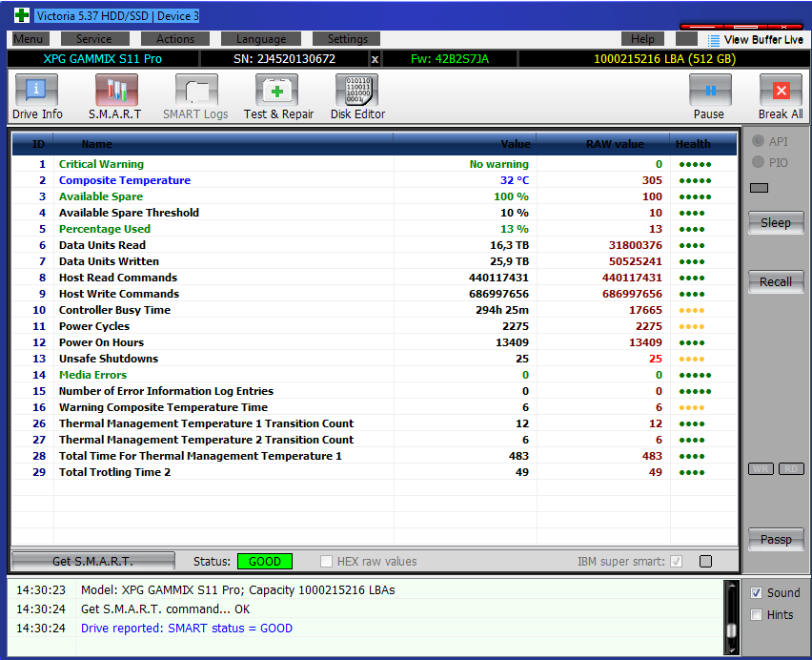The height and width of the screenshot is (660, 812).
Task: Sort table by the Health column header
Action: click(693, 144)
